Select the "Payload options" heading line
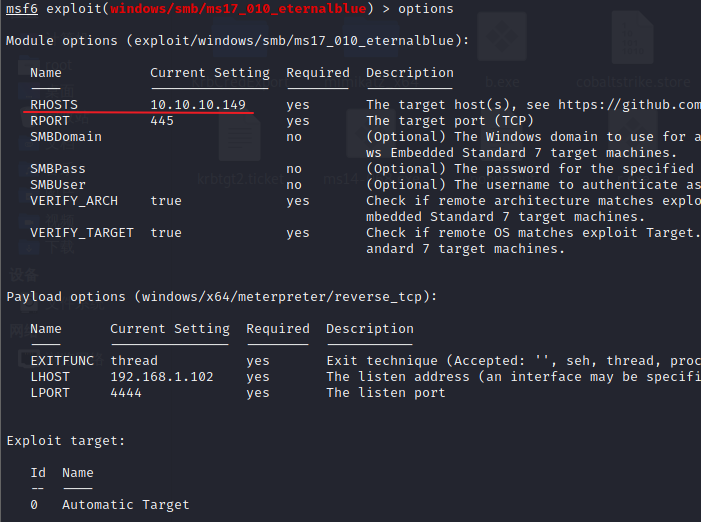Screen dimensions: 701x522 (222, 297)
